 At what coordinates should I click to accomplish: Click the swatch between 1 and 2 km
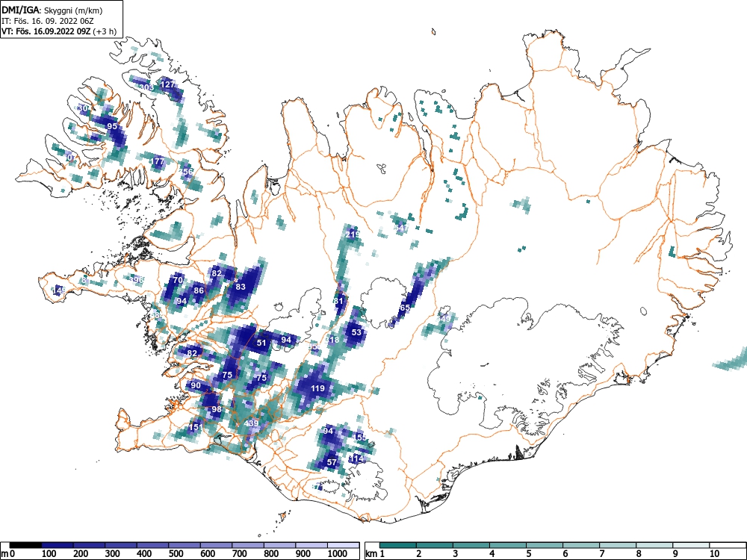[398, 545]
